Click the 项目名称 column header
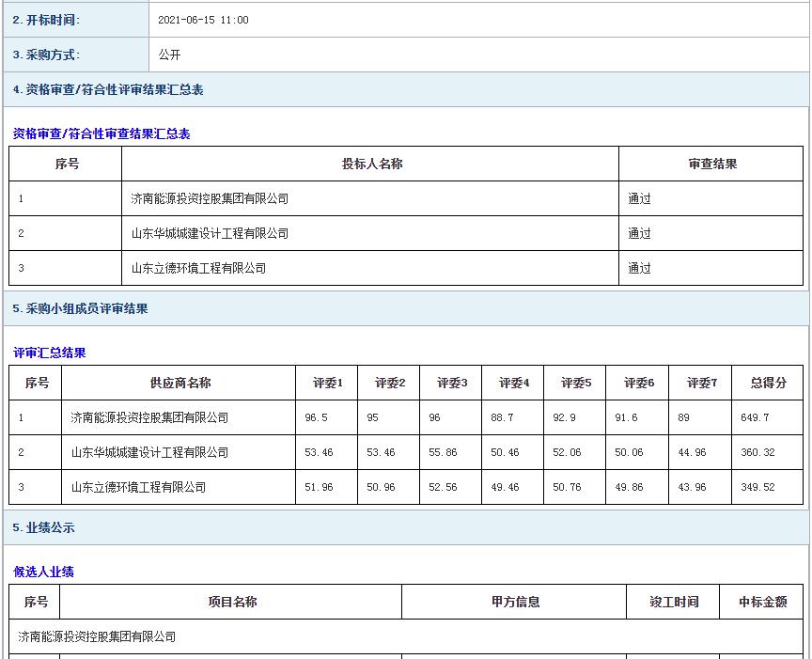This screenshot has width=812, height=659. 232,602
